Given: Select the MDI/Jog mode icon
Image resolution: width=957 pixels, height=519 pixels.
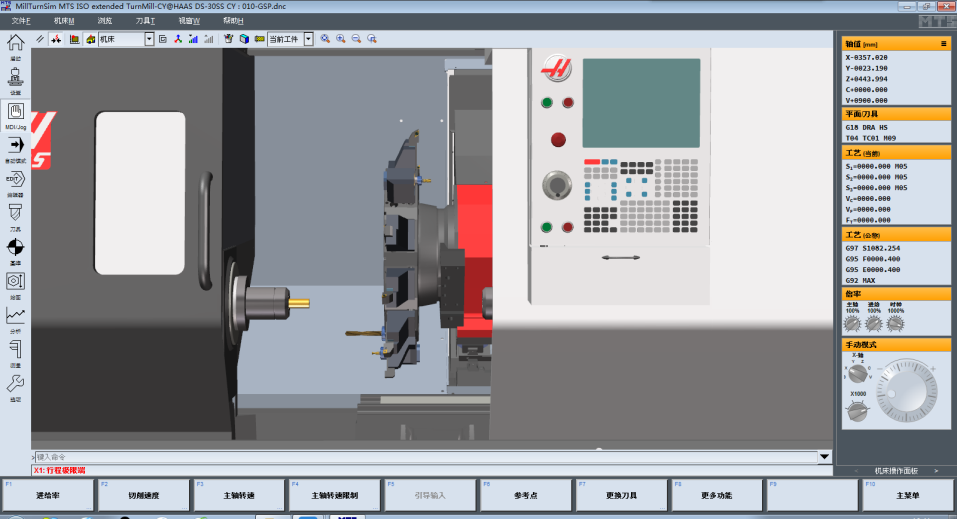Looking at the screenshot, I should (x=15, y=111).
